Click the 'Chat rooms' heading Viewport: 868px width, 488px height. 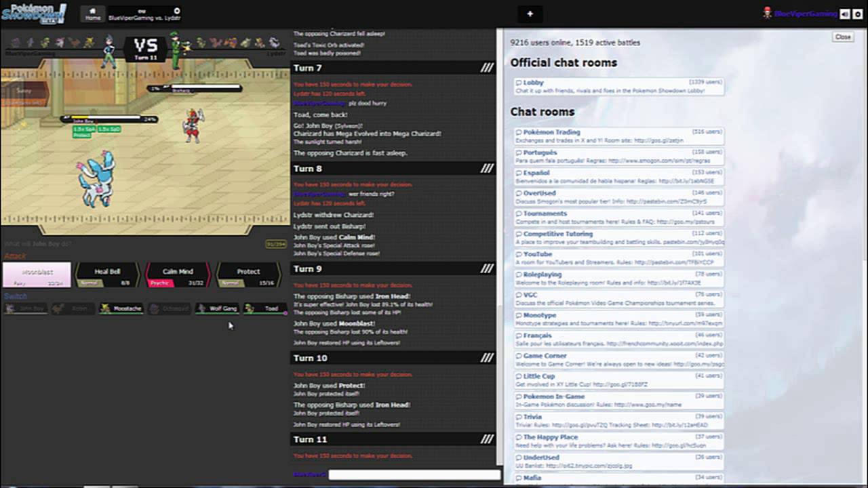point(542,112)
